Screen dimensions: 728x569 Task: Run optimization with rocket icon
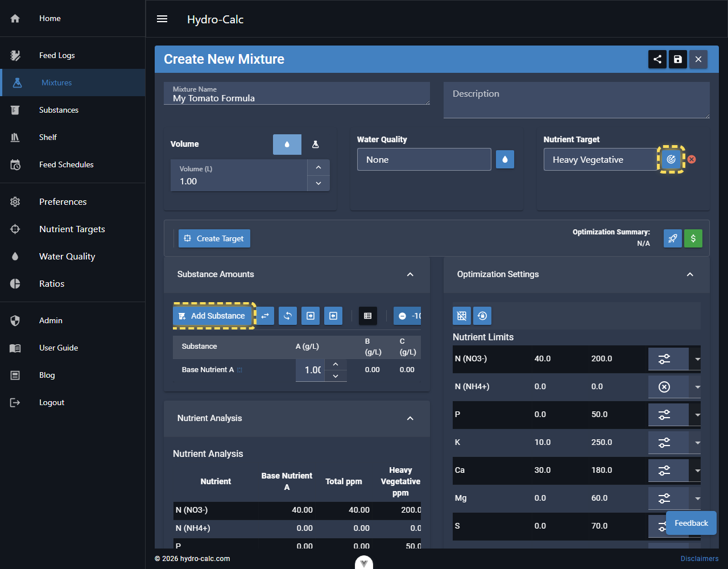tap(673, 238)
